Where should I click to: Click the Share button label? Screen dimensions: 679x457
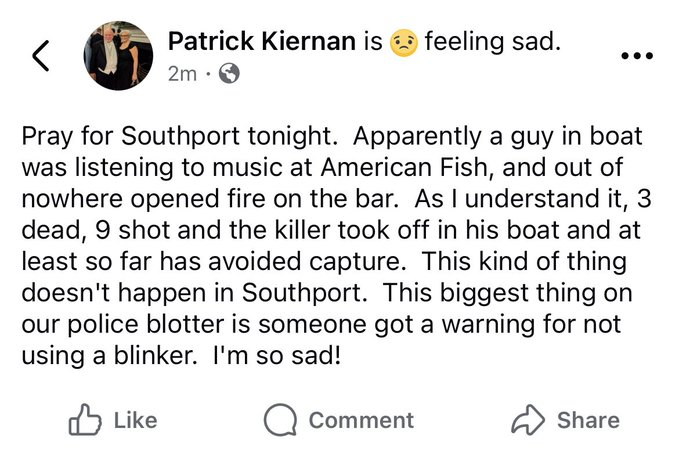point(588,420)
